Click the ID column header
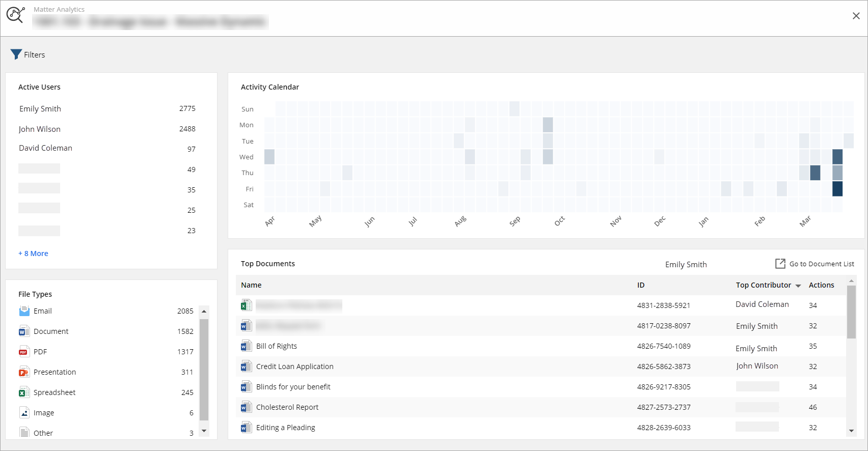 [x=641, y=285]
